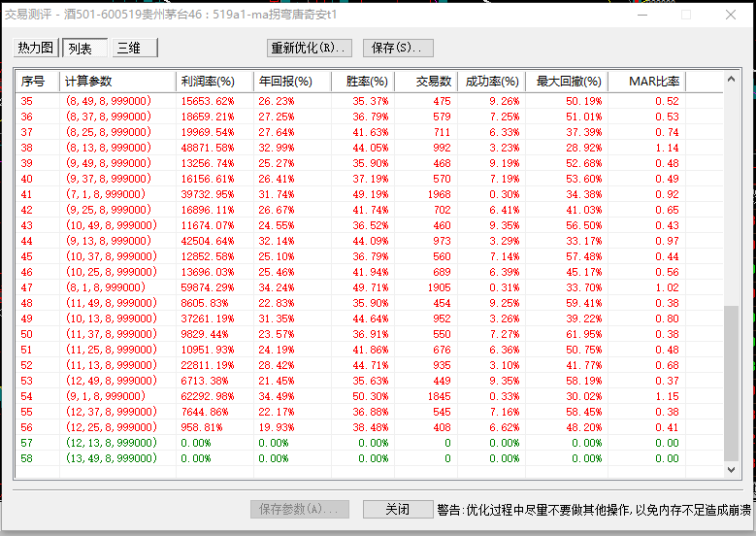Select row number 39
Viewport: 756px width, 536px height.
point(26,163)
